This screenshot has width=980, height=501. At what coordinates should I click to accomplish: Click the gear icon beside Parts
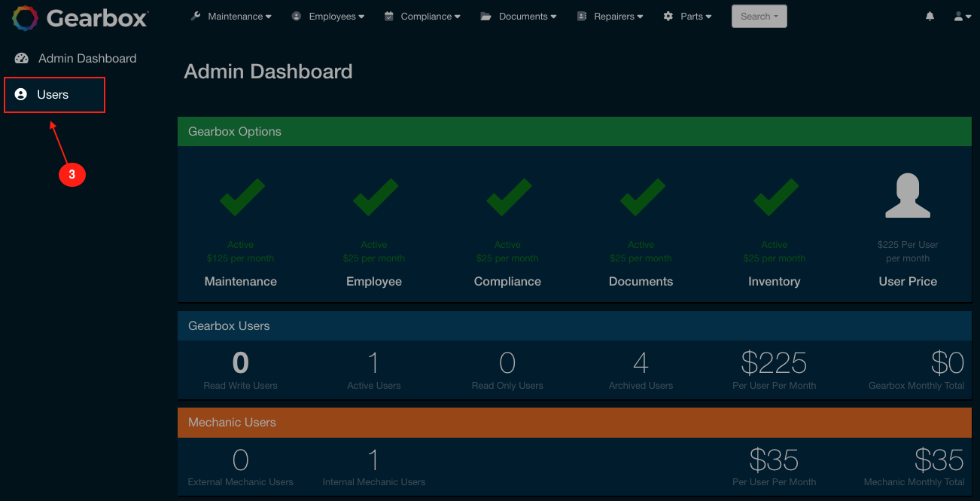pos(668,16)
